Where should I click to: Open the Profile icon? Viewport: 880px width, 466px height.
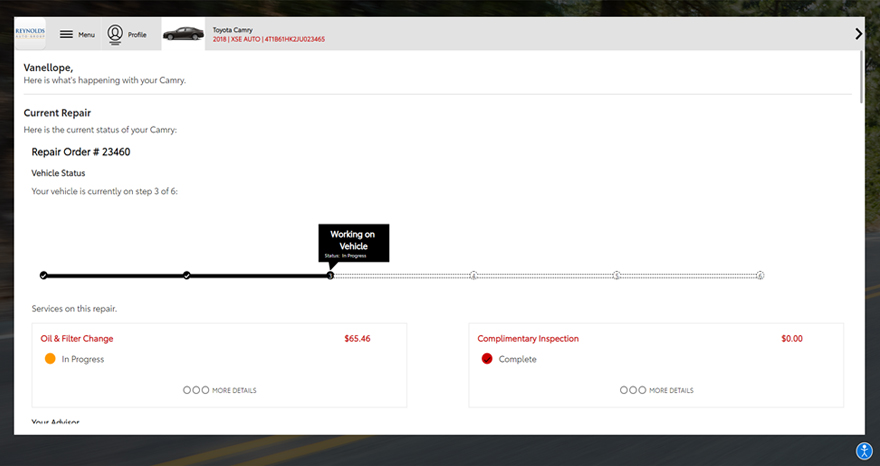115,34
